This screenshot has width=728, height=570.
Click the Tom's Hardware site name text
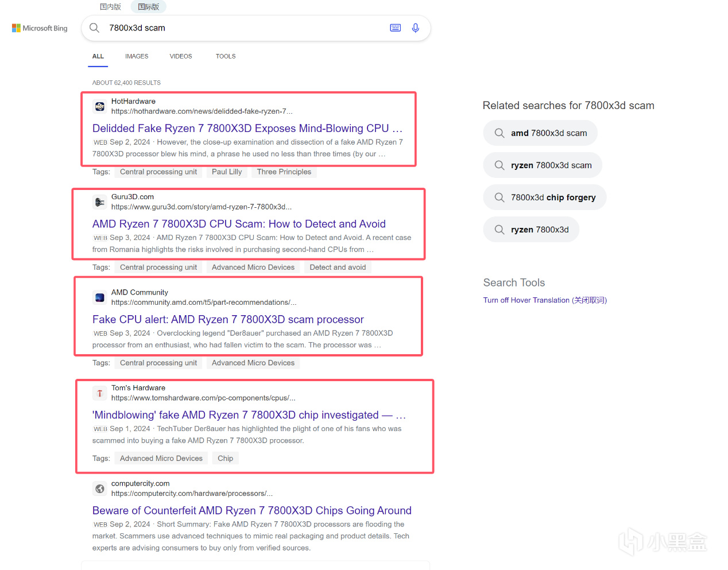coord(138,388)
